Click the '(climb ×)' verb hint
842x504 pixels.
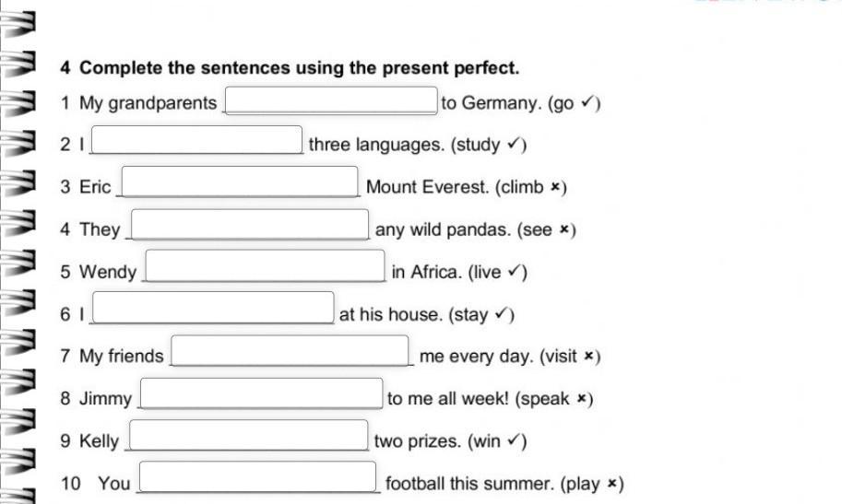click(531, 187)
